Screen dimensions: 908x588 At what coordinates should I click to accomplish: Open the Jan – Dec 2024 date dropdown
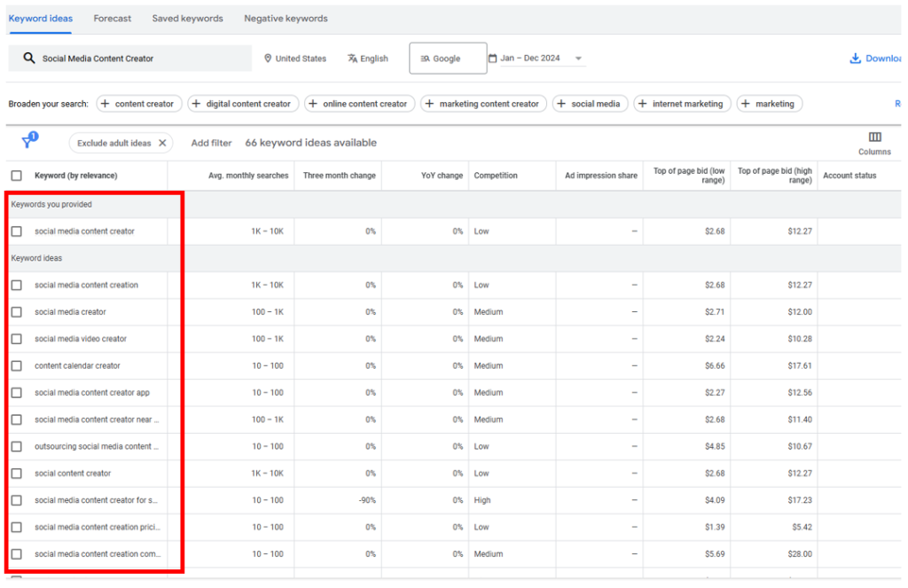[578, 59]
